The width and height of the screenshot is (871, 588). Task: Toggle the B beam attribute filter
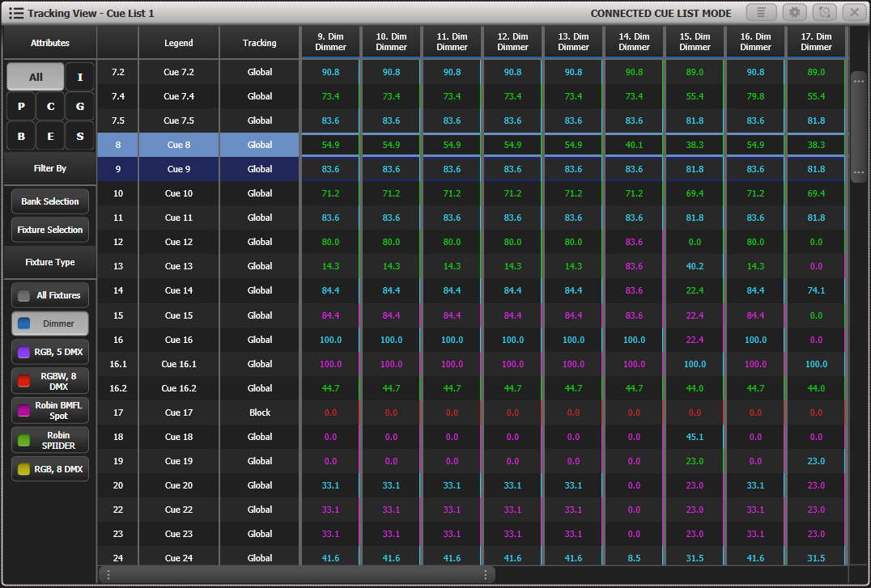(x=20, y=136)
